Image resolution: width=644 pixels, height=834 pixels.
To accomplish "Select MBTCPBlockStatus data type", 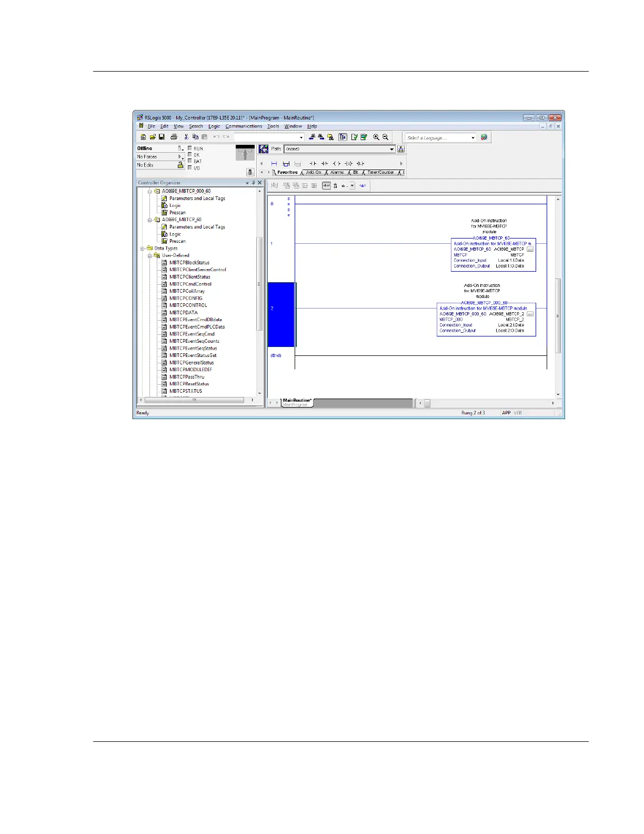I will (189, 262).
